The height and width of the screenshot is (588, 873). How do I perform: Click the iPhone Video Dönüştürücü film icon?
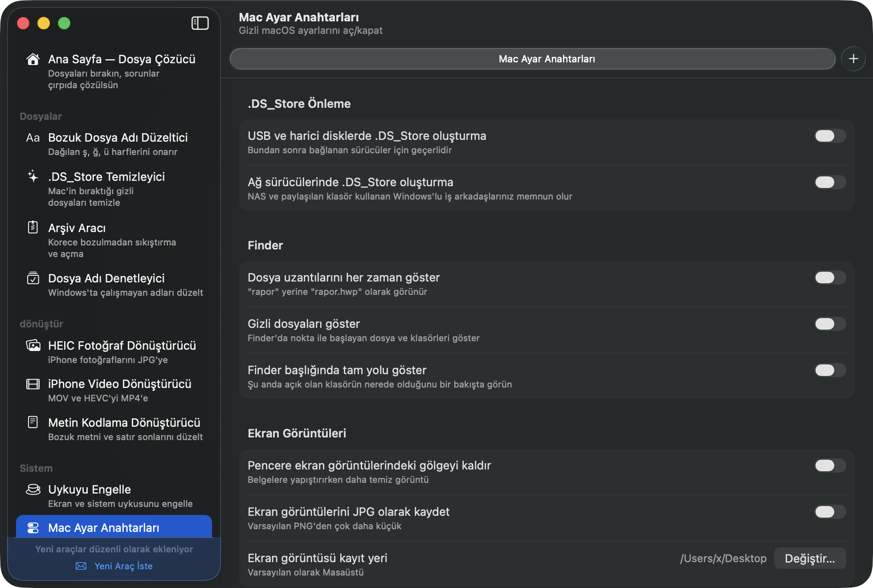(x=33, y=384)
